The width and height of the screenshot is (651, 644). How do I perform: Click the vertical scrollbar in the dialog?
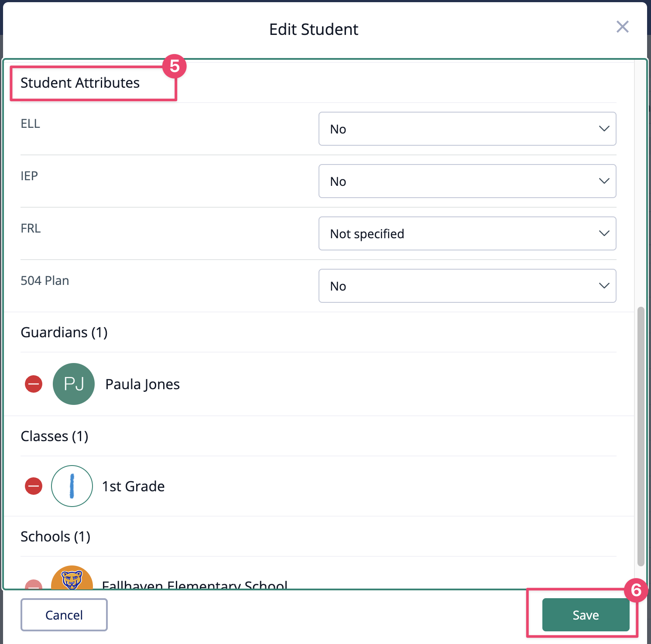coord(641,436)
